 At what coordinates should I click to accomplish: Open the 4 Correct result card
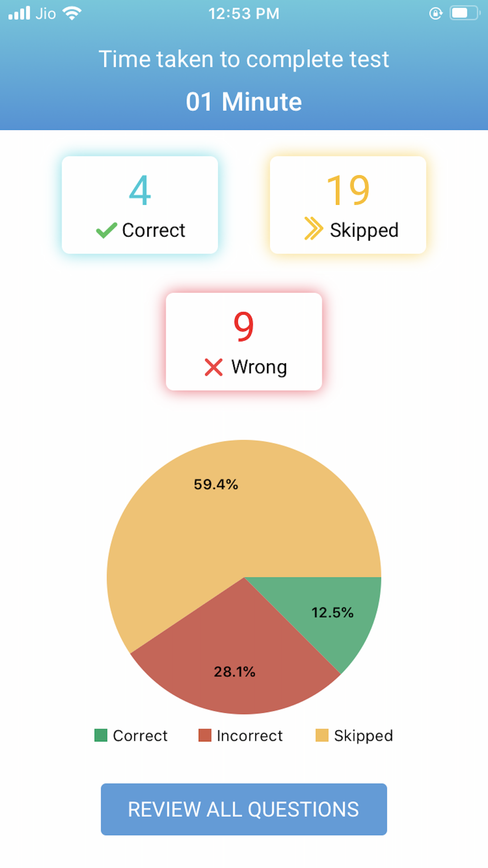coord(140,205)
